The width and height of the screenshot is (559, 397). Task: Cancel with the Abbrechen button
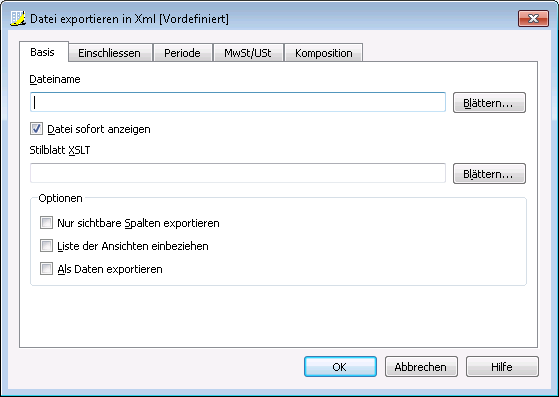(x=421, y=366)
